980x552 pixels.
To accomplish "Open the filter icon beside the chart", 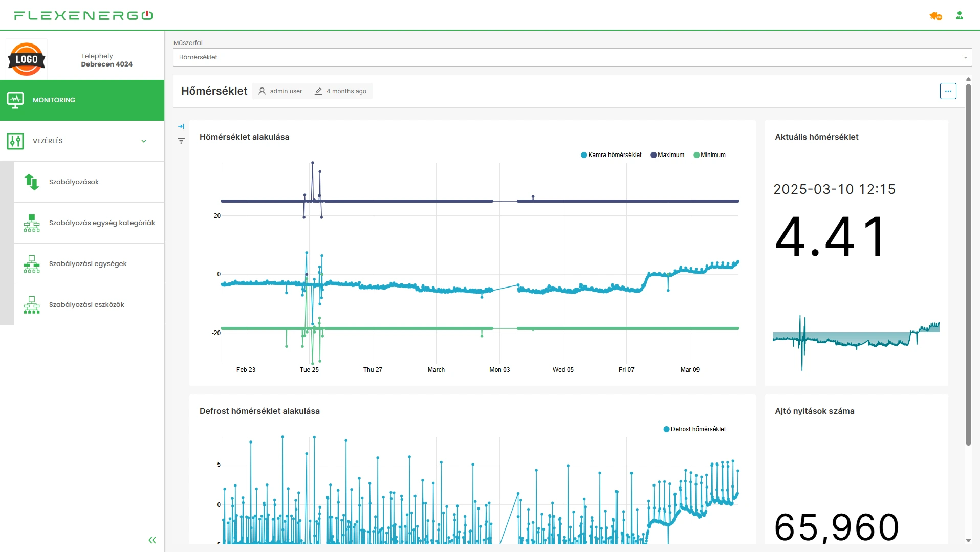I will pos(181,141).
